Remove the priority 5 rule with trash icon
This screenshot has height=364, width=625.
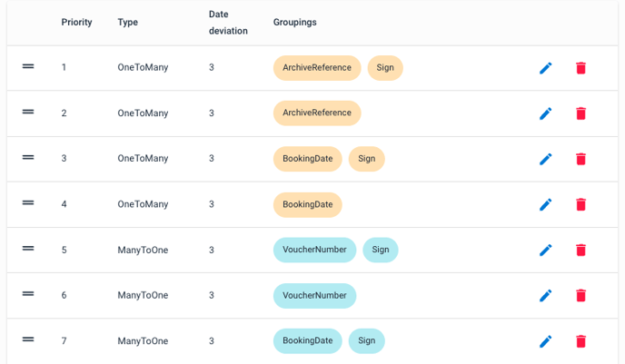point(581,250)
